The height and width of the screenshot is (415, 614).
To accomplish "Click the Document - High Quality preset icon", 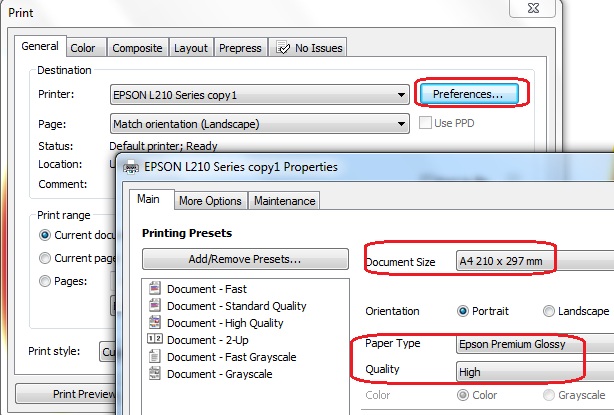I will [155, 322].
